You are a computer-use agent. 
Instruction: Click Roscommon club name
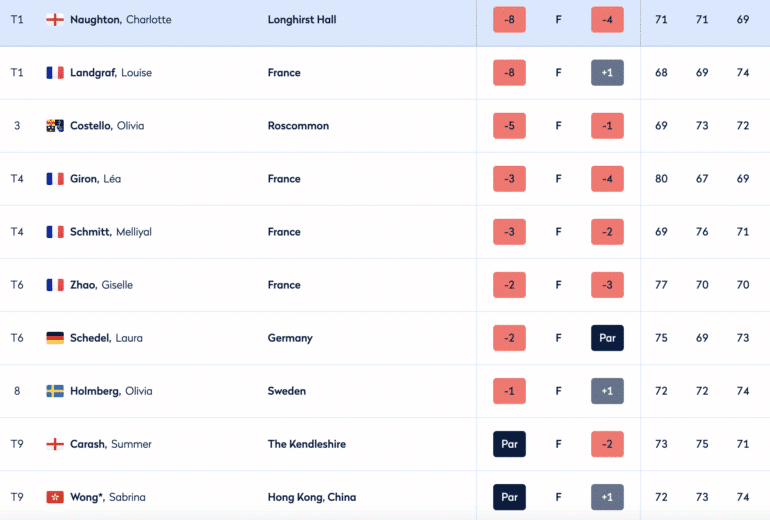[298, 126]
